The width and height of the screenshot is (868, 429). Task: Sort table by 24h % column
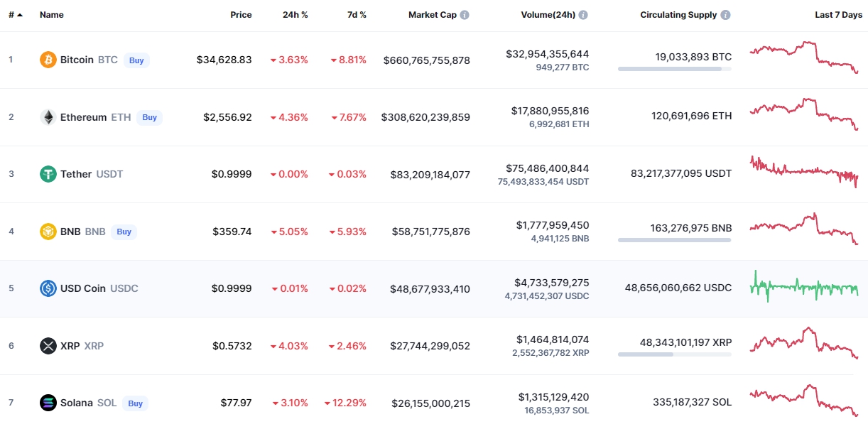click(295, 15)
